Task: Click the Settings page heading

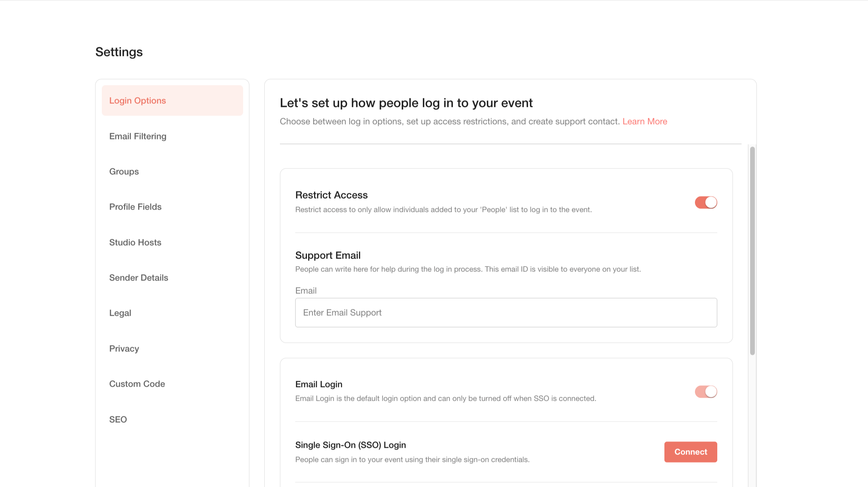Action: (x=119, y=51)
